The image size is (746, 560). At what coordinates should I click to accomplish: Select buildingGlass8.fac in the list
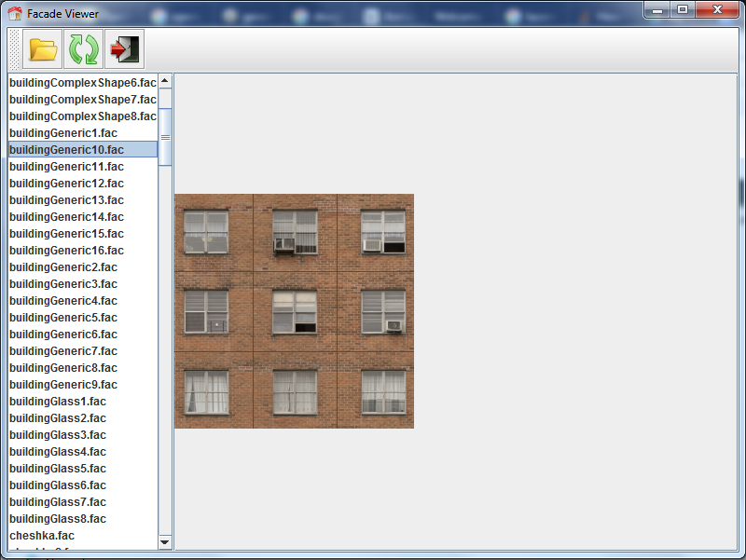[x=83, y=519]
